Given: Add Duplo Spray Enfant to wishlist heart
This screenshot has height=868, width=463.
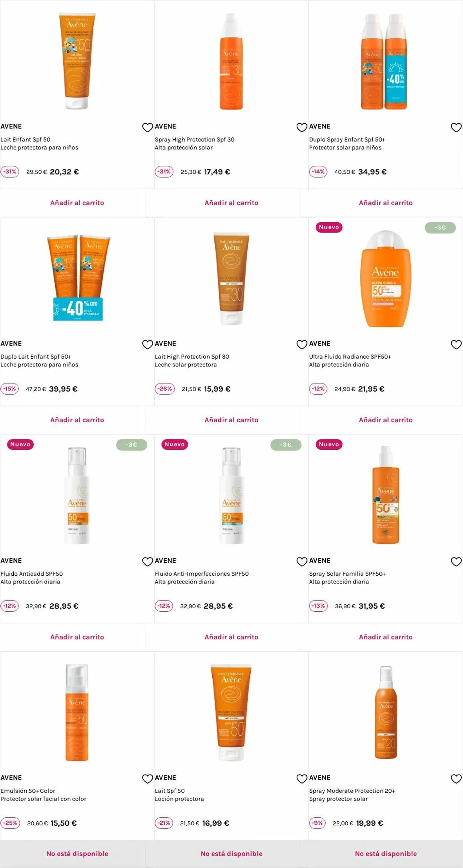Looking at the screenshot, I should click(x=456, y=127).
